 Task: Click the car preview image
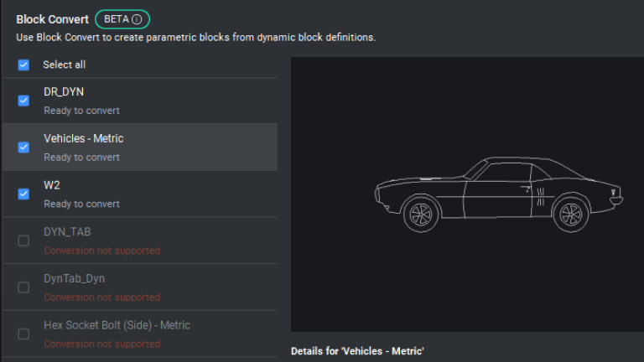499,194
